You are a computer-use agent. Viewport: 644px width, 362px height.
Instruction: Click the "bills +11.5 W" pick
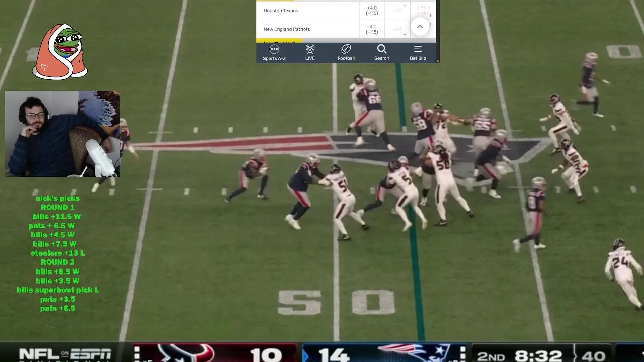click(x=57, y=217)
